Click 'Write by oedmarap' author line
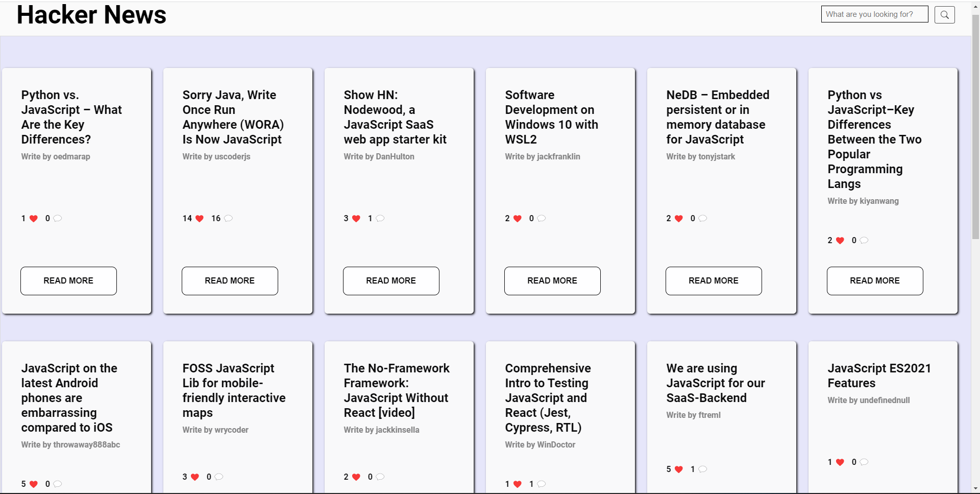980x494 pixels. point(56,157)
